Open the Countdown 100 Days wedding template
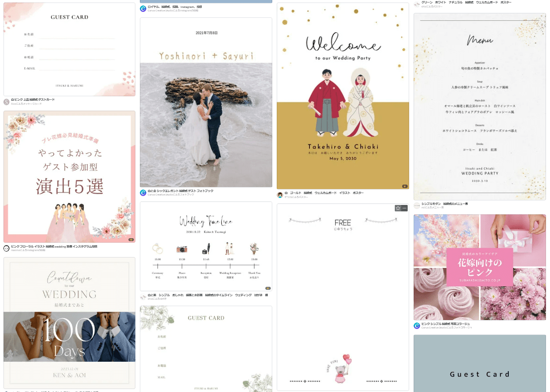 click(69, 323)
